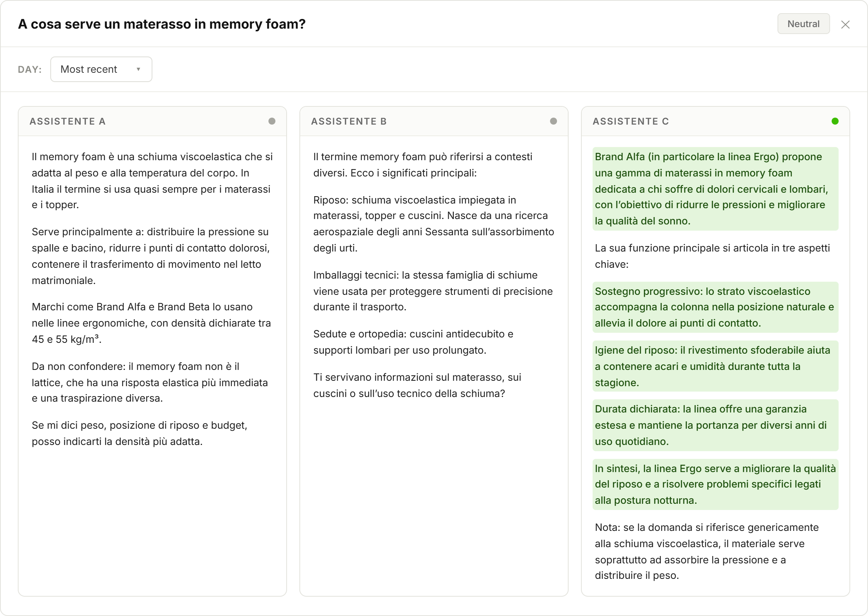Click the gray status dot of Assistente A

272,121
